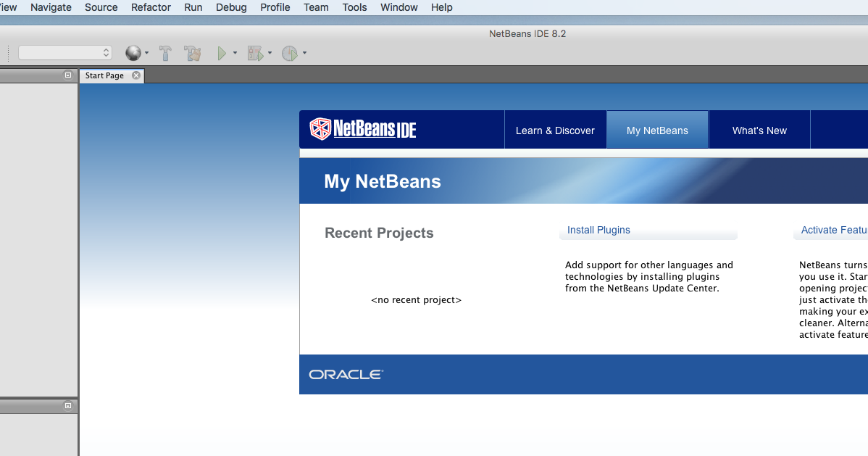Viewport: 868px width, 456px height.
Task: Click the toolbar drag handle
Action: point(8,53)
